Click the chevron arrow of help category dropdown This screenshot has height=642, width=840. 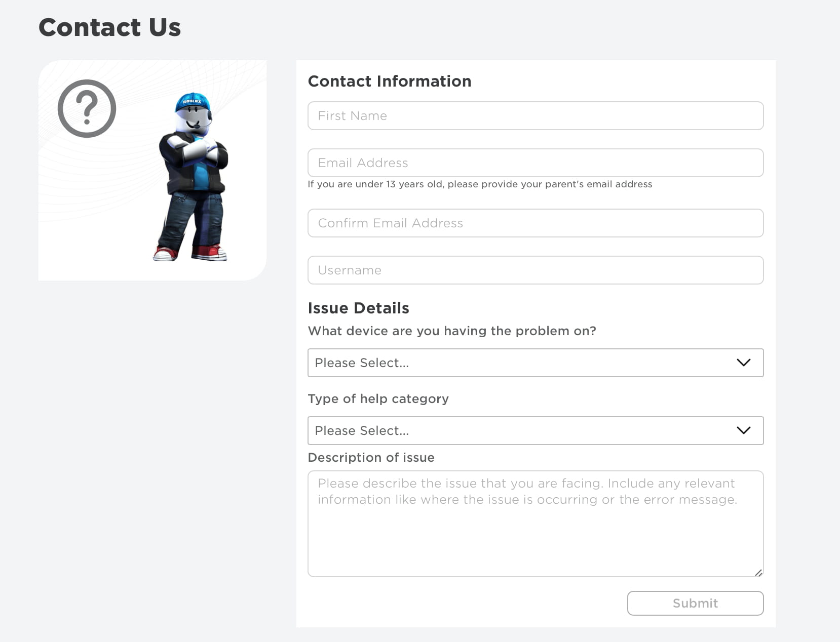(x=743, y=430)
